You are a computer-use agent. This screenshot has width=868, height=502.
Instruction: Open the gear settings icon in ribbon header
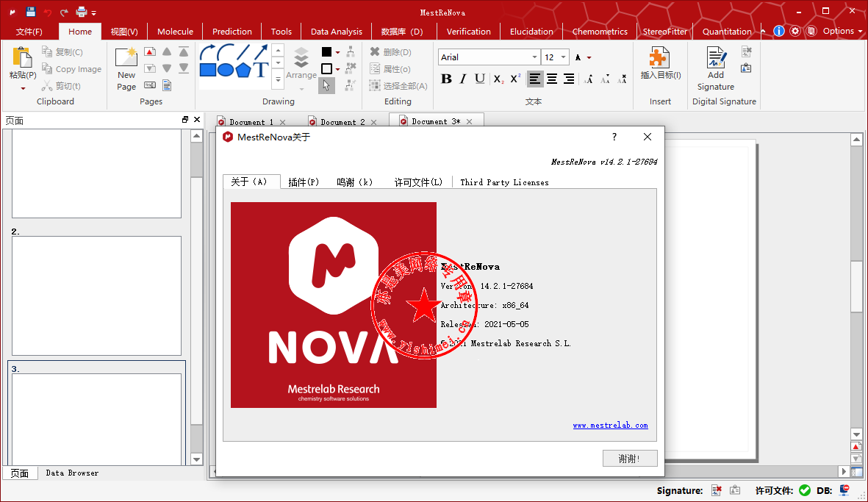click(795, 31)
